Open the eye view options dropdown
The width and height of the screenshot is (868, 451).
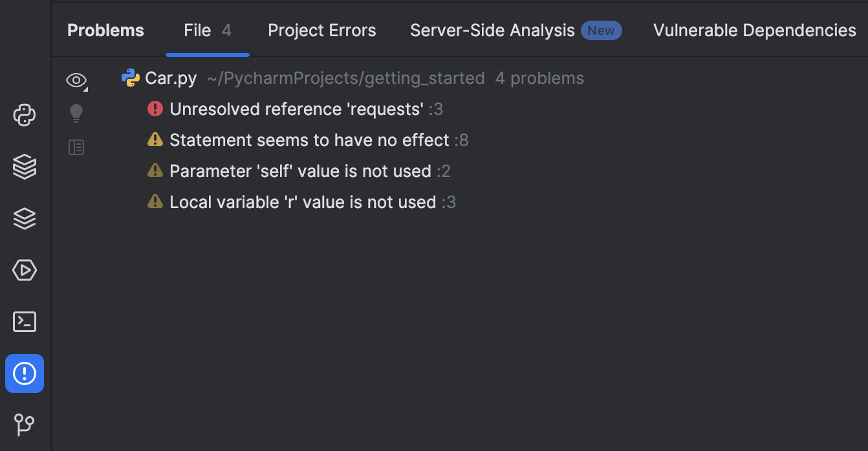[76, 80]
